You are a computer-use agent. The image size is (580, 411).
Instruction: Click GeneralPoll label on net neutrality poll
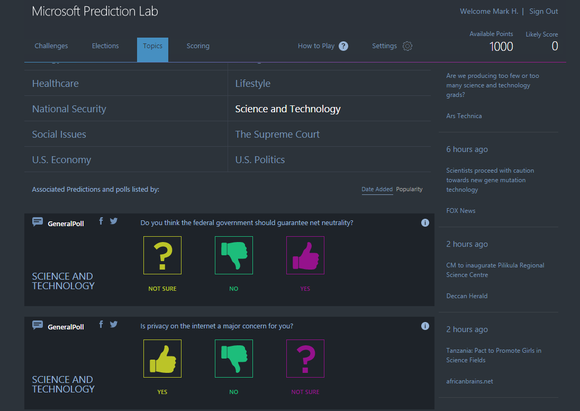click(66, 223)
